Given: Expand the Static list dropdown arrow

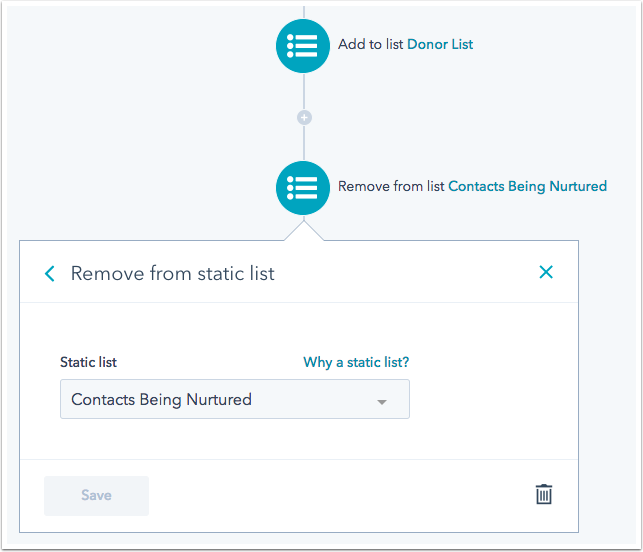Looking at the screenshot, I should 382,402.
